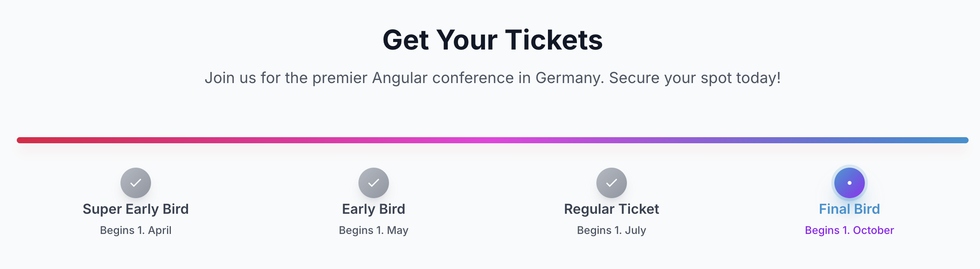Choose the Regular Ticket phase title

[x=612, y=209]
